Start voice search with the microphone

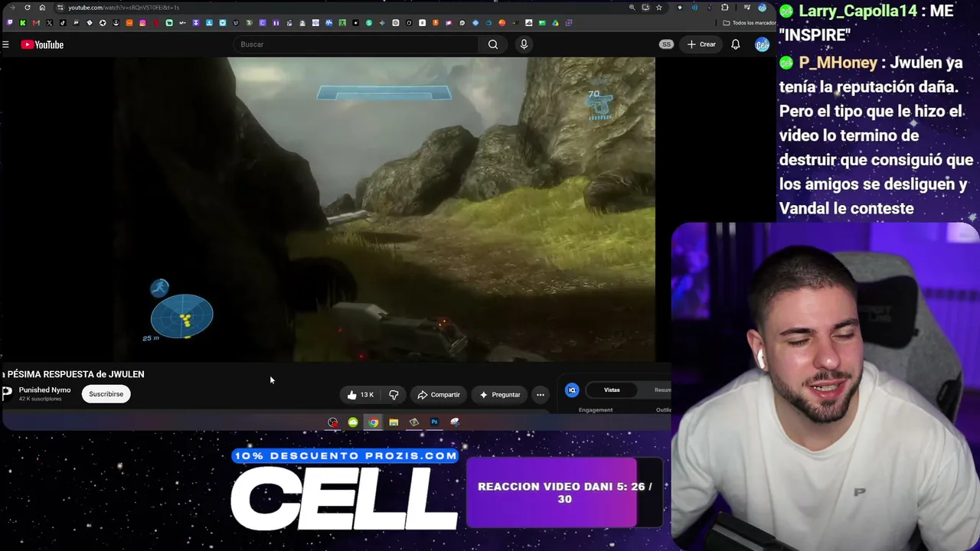tap(524, 44)
